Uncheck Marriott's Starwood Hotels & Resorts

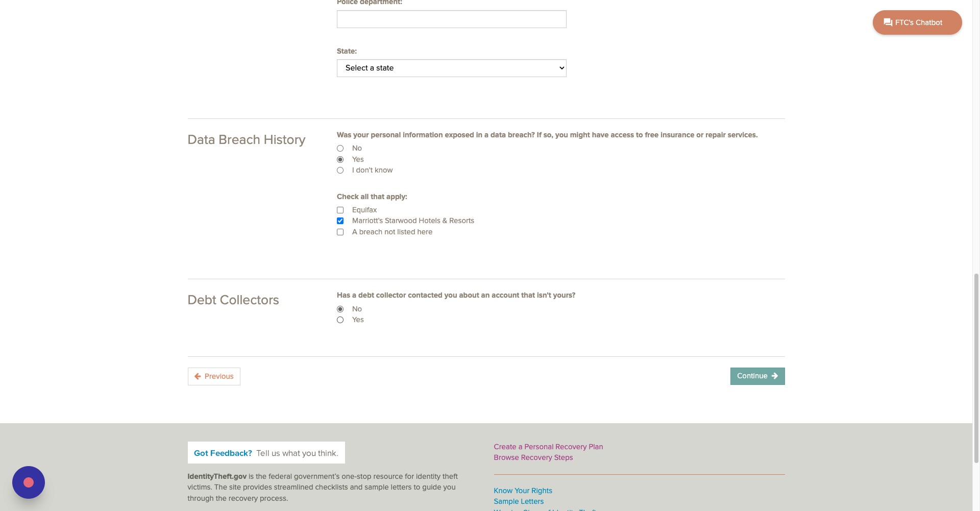[x=340, y=221]
